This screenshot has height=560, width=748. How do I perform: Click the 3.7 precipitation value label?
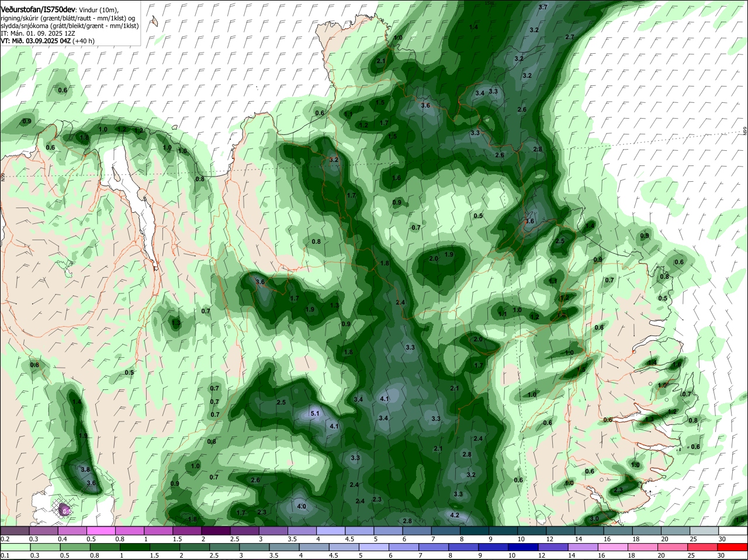tap(543, 7)
